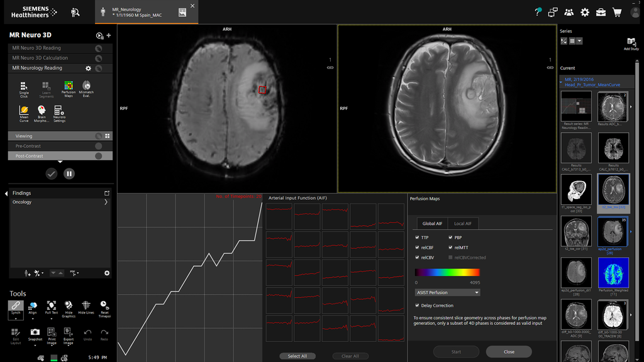Viewport: 644px width, 362px height.
Task: Click the Single Click tool icon
Action: coord(24,87)
